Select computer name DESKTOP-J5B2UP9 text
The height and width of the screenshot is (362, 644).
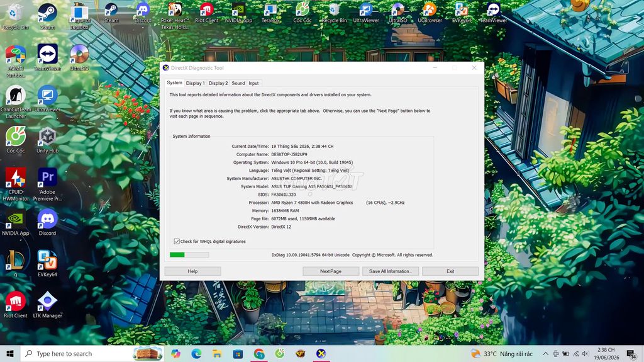[x=289, y=154]
